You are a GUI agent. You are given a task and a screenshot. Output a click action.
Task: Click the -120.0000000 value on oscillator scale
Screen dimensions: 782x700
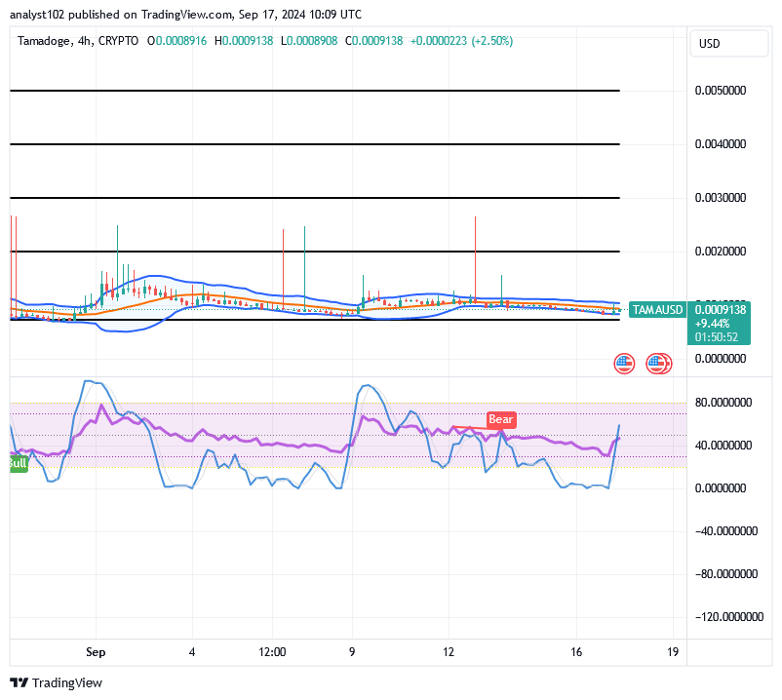click(729, 616)
